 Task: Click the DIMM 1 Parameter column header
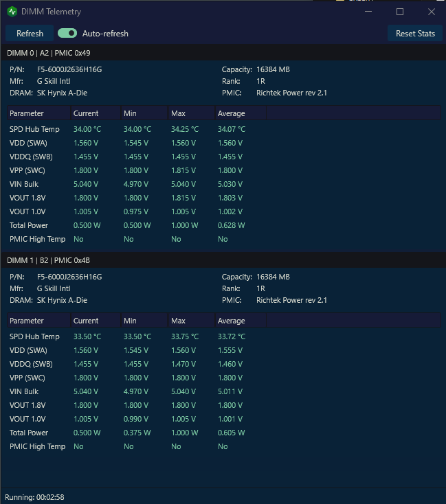point(38,321)
